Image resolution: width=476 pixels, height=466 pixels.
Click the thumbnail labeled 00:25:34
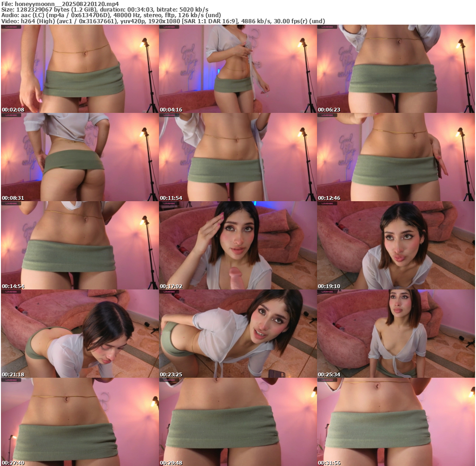click(396, 334)
